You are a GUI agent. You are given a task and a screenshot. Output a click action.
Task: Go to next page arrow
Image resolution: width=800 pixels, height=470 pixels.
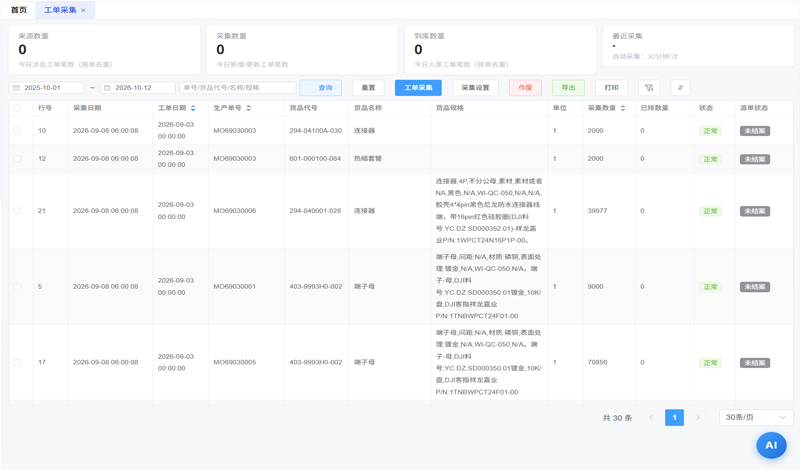click(698, 417)
